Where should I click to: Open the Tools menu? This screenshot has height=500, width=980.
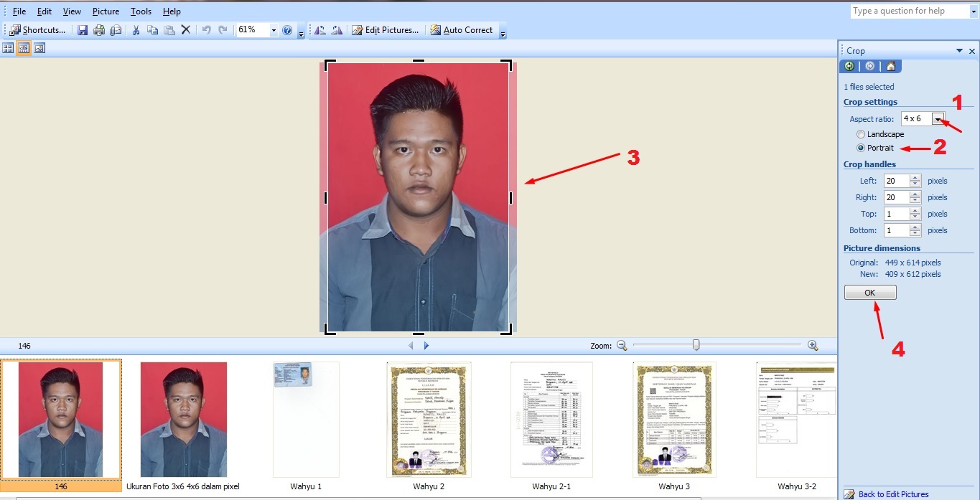(x=141, y=11)
